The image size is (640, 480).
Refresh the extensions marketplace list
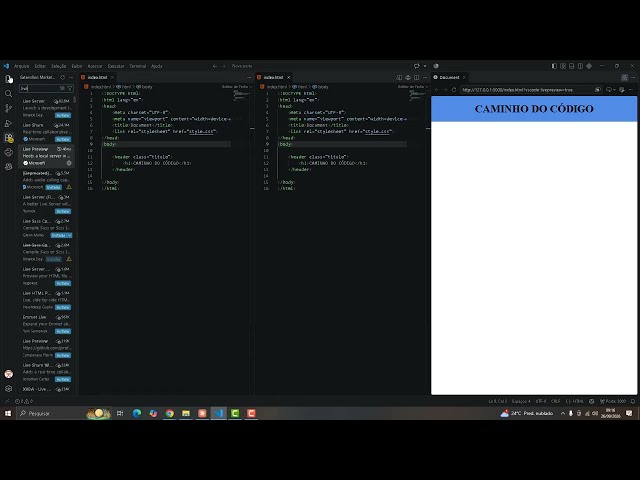pyautogui.click(x=62, y=77)
